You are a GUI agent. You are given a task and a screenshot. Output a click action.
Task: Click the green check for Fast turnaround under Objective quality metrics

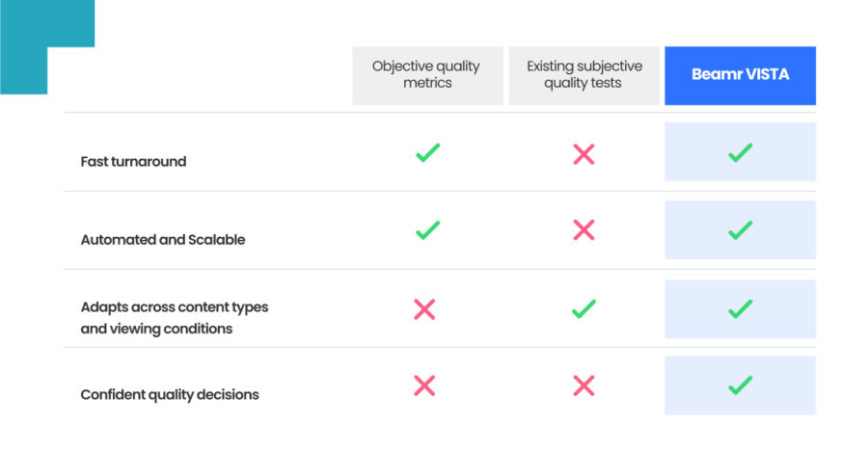(x=427, y=152)
